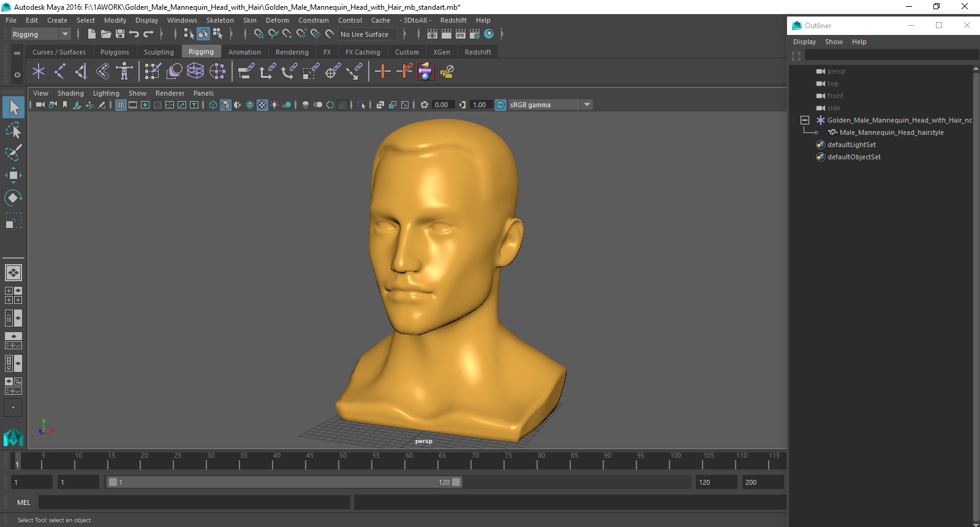Click the Blend Shape shelf icon
The width and height of the screenshot is (980, 527).
(x=174, y=72)
